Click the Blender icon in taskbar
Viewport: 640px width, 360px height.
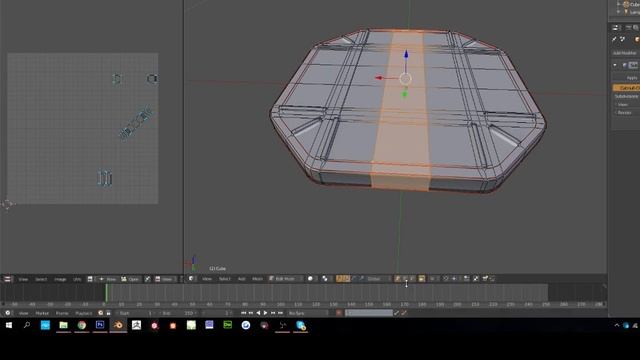(118, 325)
